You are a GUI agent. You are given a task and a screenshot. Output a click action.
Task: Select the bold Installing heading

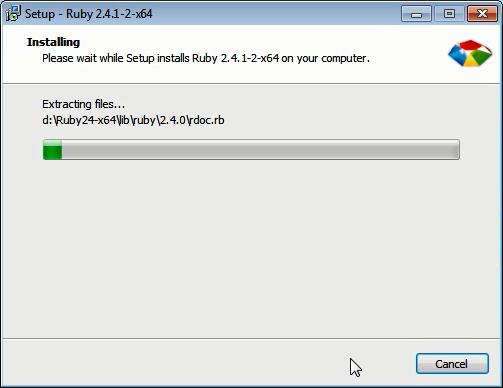click(53, 42)
